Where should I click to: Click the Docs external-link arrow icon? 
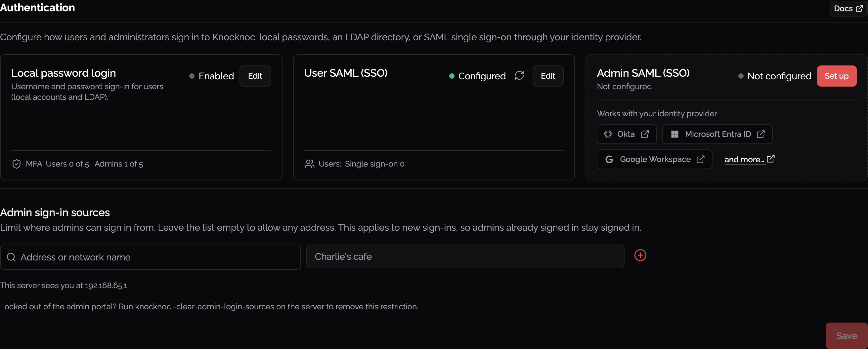pos(859,8)
